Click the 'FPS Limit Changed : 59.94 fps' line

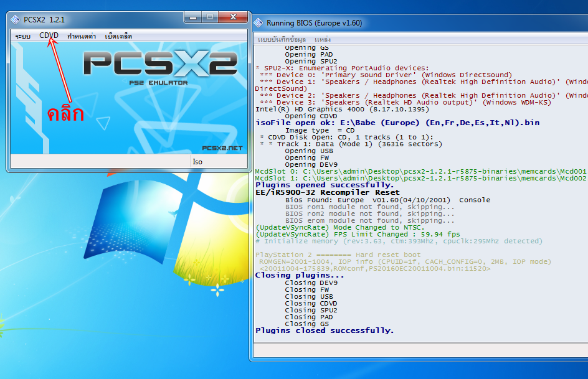click(358, 234)
